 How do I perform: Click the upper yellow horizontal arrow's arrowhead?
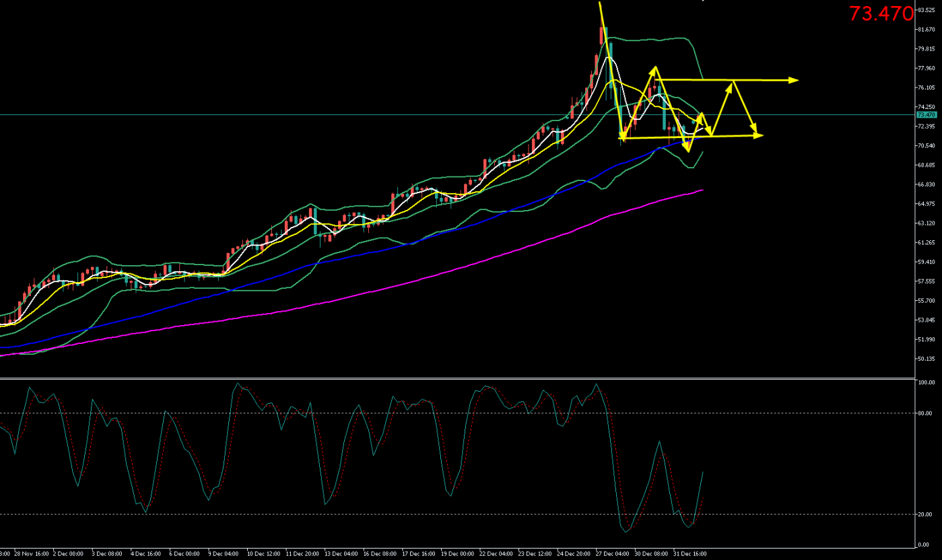tap(794, 80)
